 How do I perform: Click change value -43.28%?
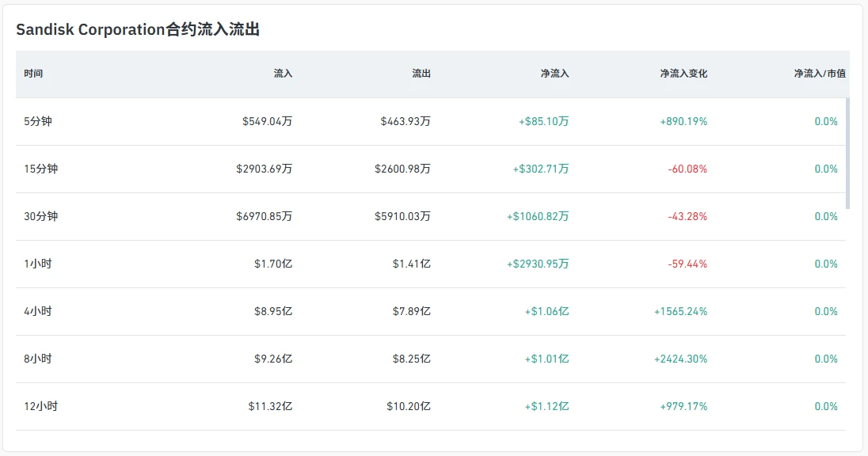pyautogui.click(x=687, y=216)
